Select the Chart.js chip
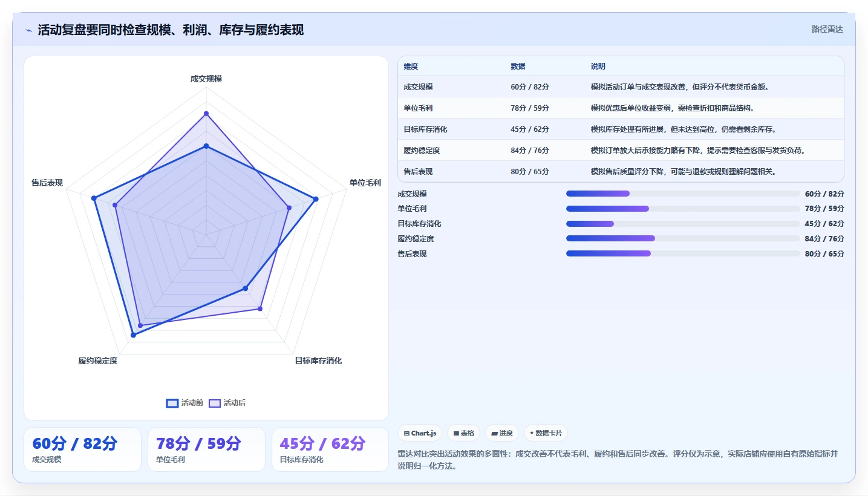The image size is (868, 496). point(420,433)
